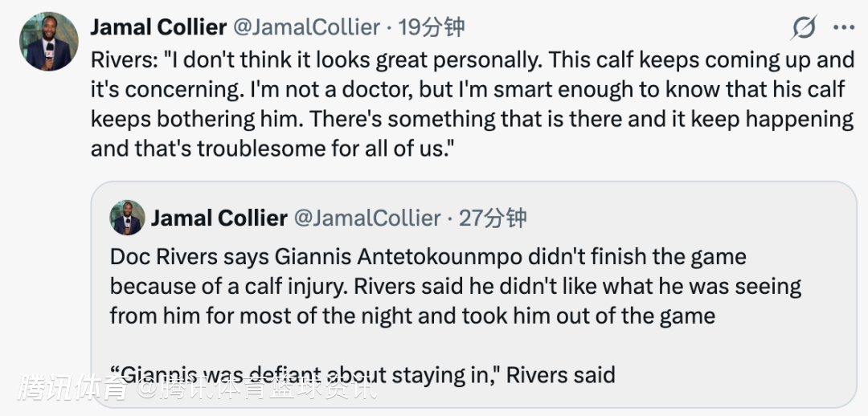Click the 19分钟 timestamp
The height and width of the screenshot is (416, 868).
coord(432,27)
